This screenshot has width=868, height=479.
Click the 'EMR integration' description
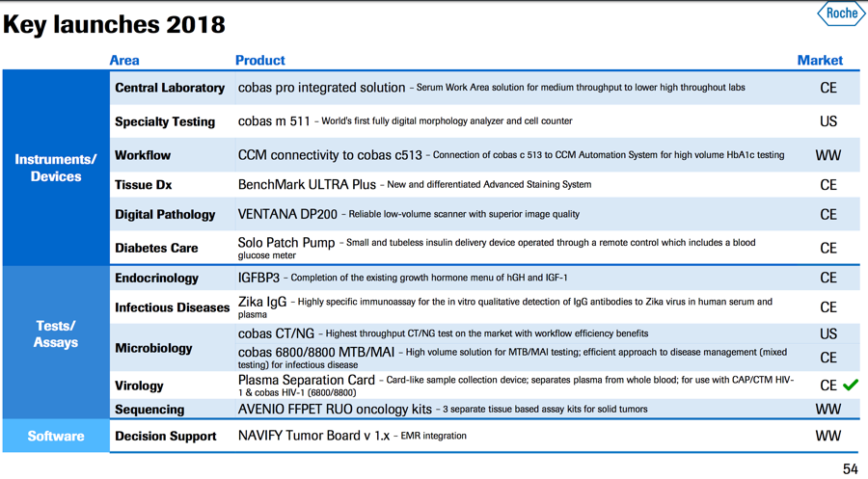coord(433,436)
